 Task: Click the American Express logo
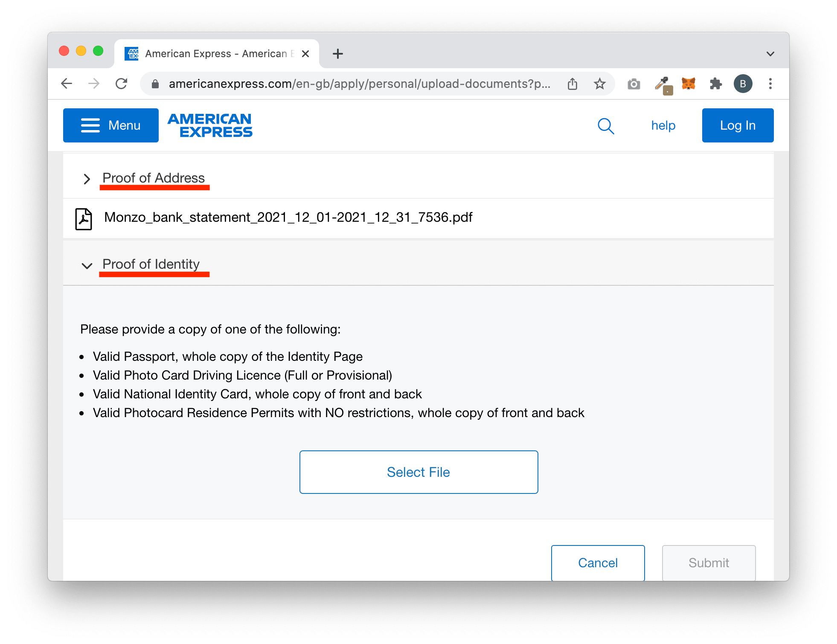[x=210, y=125]
